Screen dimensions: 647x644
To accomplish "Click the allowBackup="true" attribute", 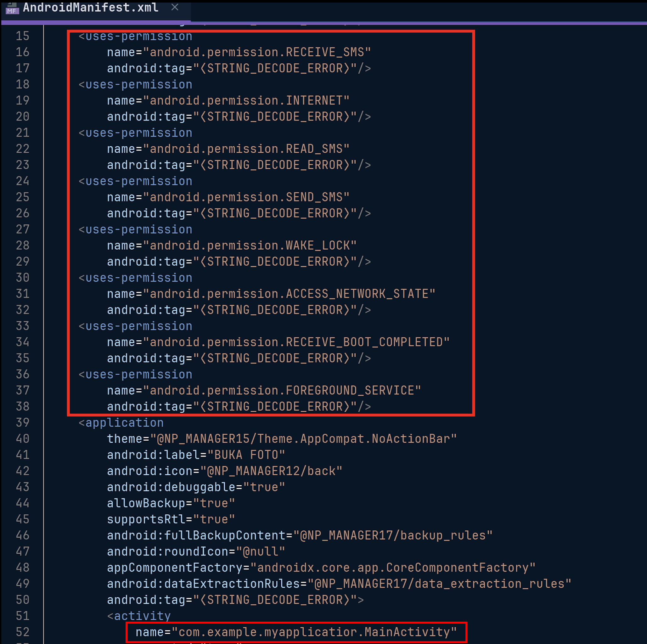I will (x=171, y=503).
